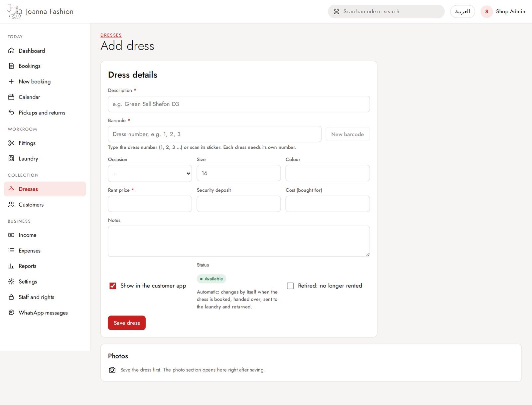This screenshot has height=405, width=532.
Task: Click the Scan barcode or search box
Action: (386, 12)
